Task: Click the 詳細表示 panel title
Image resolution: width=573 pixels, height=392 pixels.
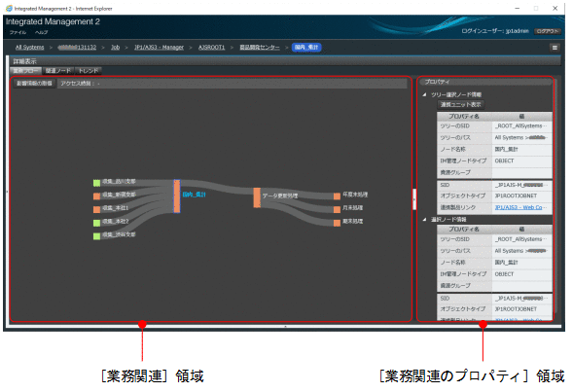Action: pyautogui.click(x=24, y=61)
